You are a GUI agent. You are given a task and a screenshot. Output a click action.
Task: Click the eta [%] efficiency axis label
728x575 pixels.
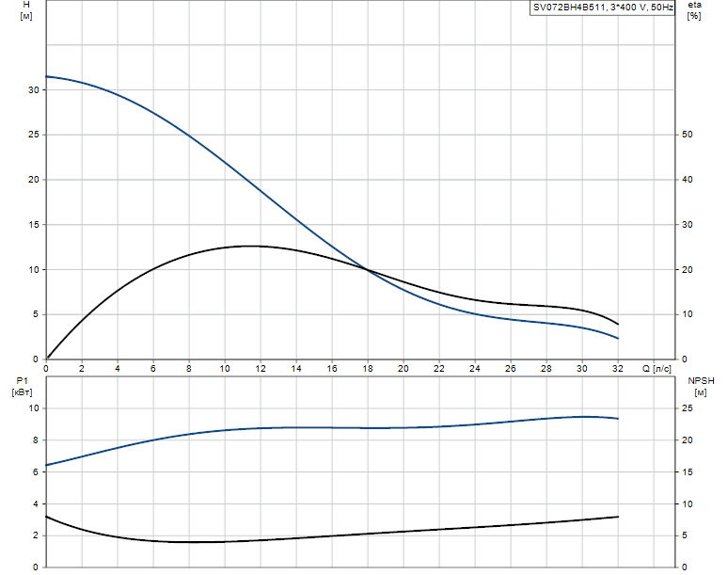pos(694,9)
